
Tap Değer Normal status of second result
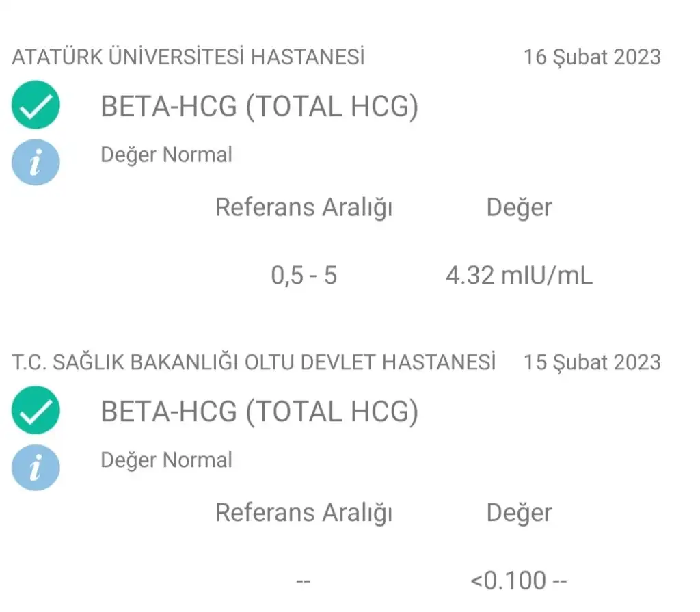pyautogui.click(x=167, y=460)
